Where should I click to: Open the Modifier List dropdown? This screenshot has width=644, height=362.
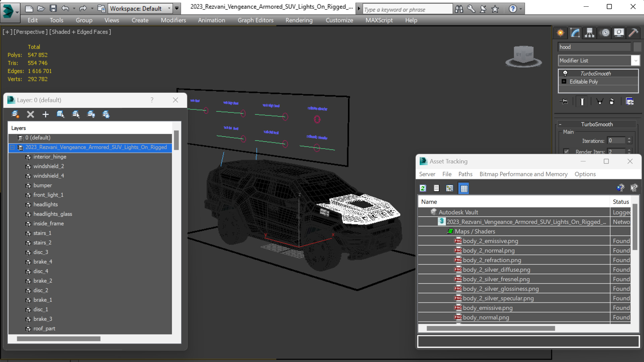tap(635, 61)
